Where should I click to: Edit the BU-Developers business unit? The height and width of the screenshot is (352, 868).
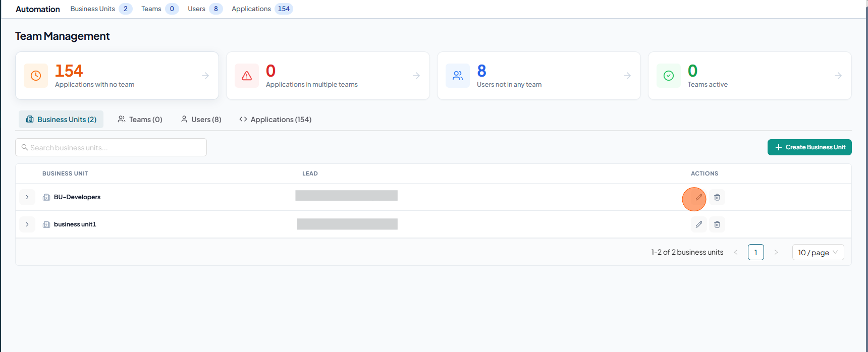tap(698, 197)
